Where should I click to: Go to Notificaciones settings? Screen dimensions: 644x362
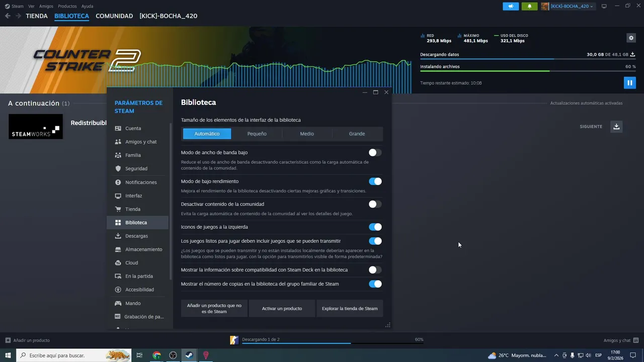[x=137, y=182]
